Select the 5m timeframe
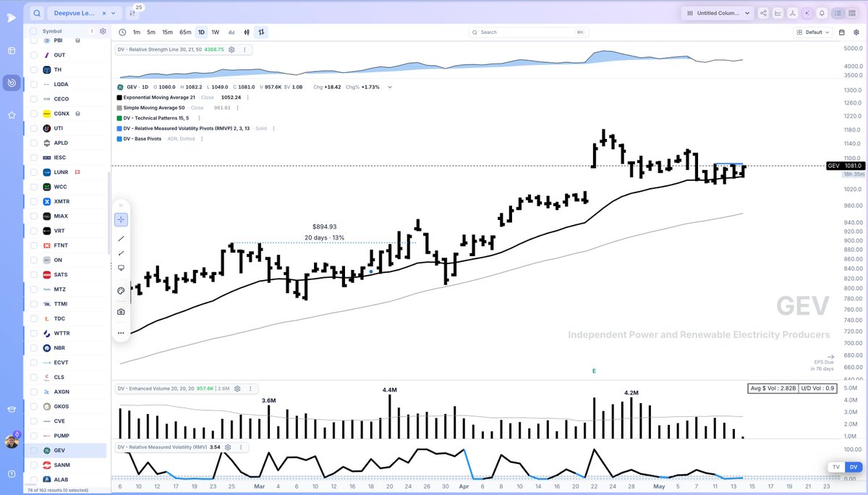Screen dimensions: 868x495 pos(151,32)
